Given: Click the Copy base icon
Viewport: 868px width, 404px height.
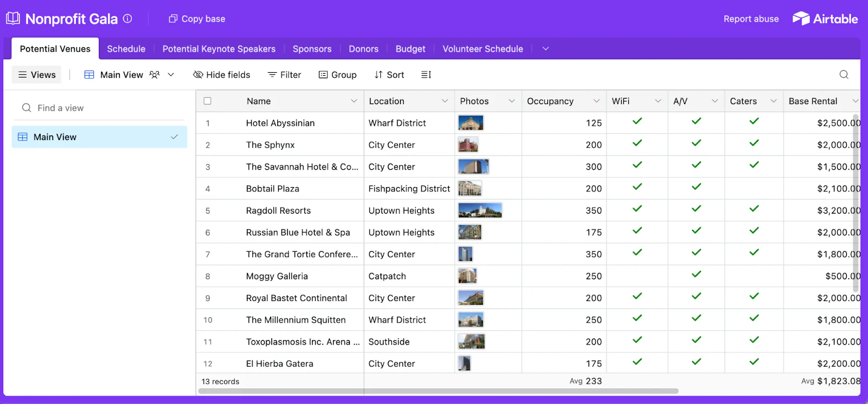Looking at the screenshot, I should point(173,19).
